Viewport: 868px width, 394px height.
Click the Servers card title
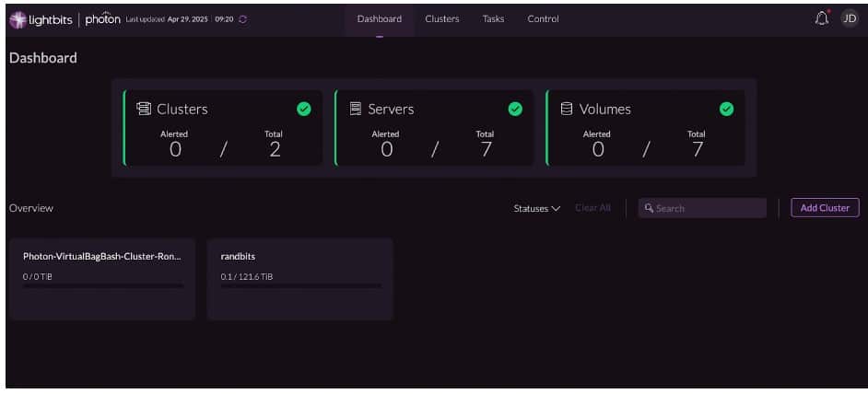pos(391,109)
